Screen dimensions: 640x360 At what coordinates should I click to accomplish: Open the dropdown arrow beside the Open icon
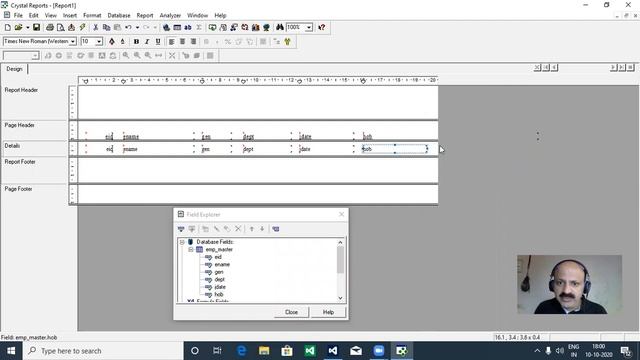[x=27, y=27]
